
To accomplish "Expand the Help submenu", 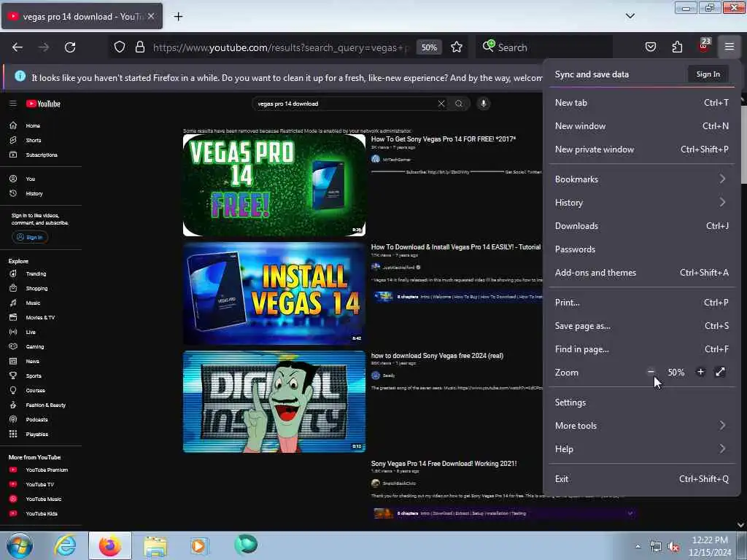I will pos(641,448).
